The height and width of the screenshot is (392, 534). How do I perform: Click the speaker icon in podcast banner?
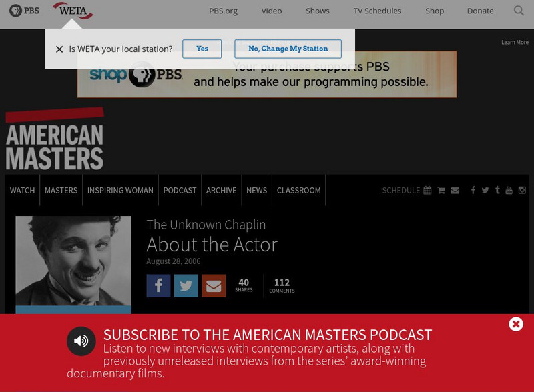tap(81, 341)
